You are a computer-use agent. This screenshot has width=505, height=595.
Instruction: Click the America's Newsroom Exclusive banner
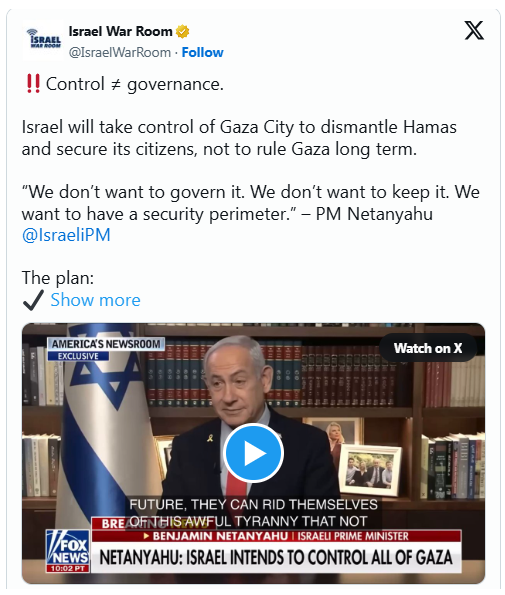pyautogui.click(x=106, y=348)
